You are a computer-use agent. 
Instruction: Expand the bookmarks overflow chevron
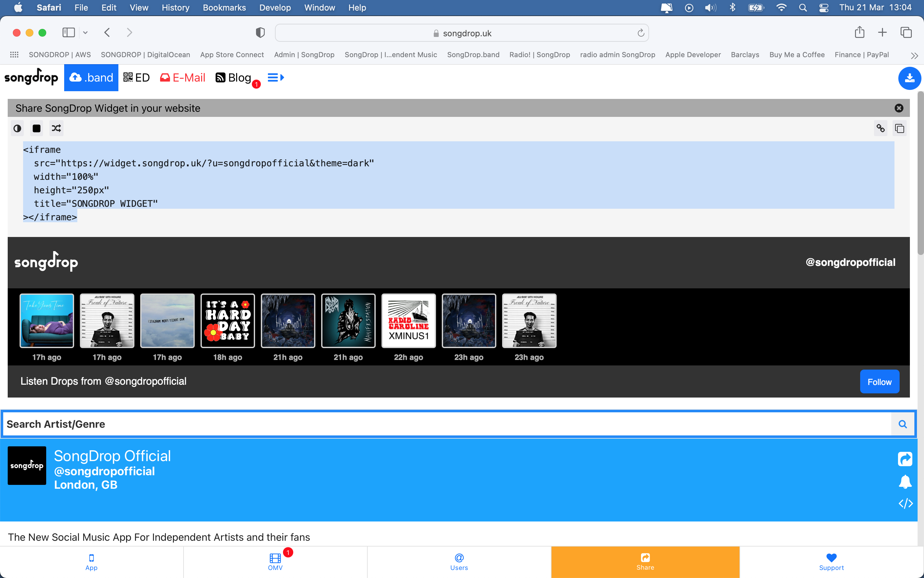[x=914, y=56]
